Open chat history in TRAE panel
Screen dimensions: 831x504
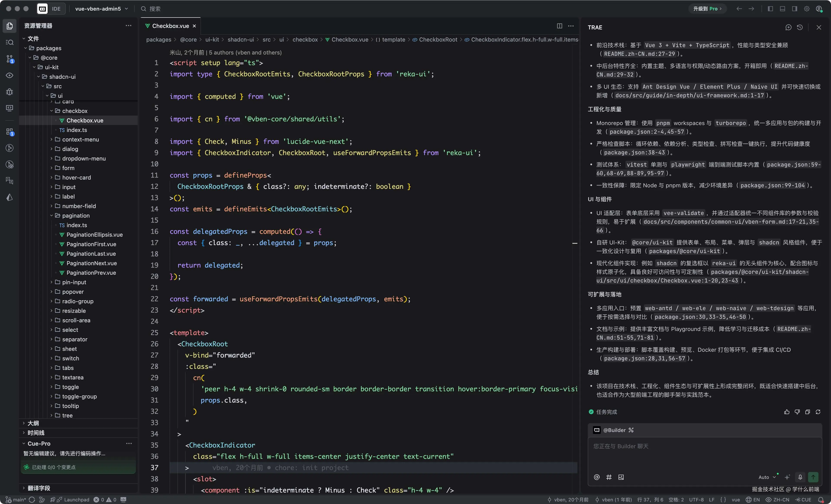pyautogui.click(x=800, y=27)
